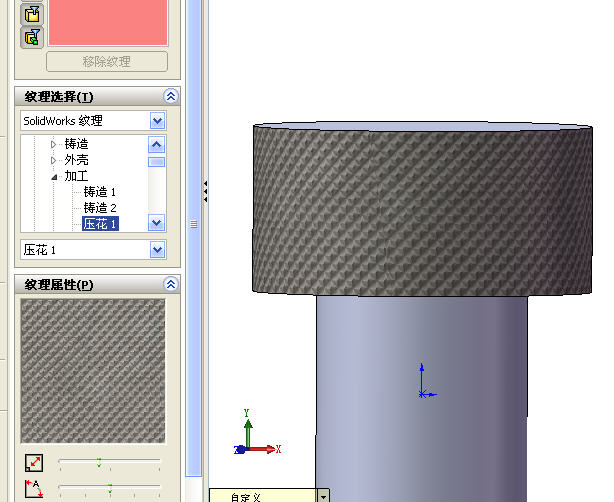614x502 pixels.
Task: Collapse the 加工 tree folder
Action: tap(54, 177)
